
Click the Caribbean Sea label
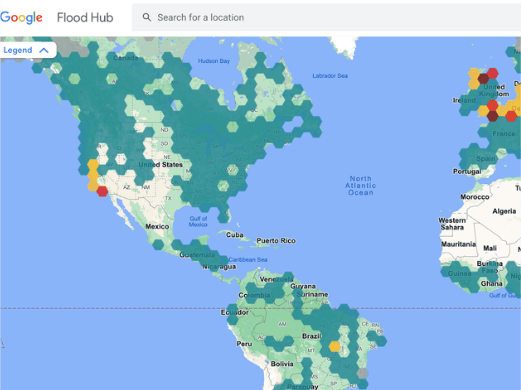point(248,260)
